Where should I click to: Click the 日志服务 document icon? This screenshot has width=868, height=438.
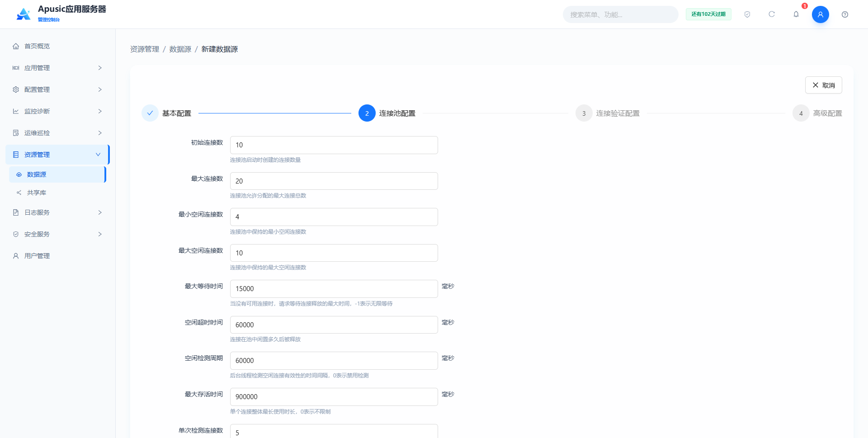point(16,212)
